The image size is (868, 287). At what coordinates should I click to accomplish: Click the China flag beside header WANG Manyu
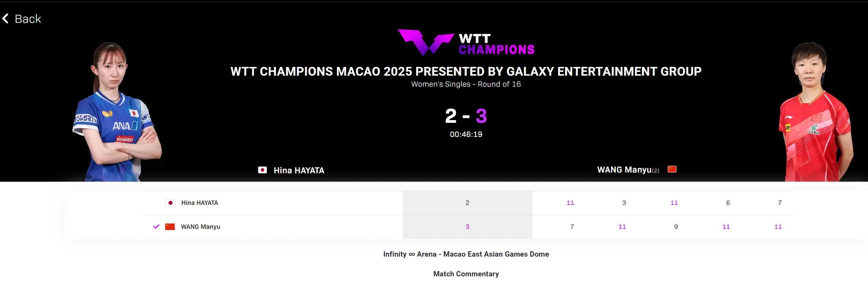coord(672,170)
